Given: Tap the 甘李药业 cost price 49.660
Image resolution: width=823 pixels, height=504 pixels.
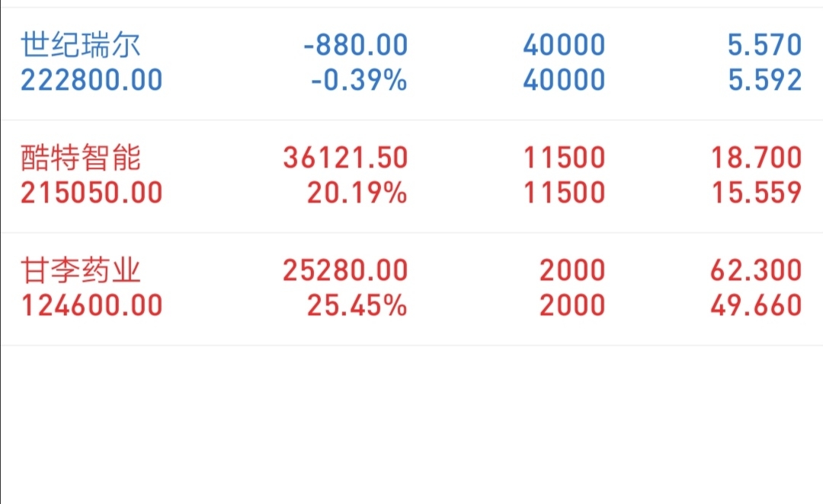Looking at the screenshot, I should pyautogui.click(x=757, y=306).
